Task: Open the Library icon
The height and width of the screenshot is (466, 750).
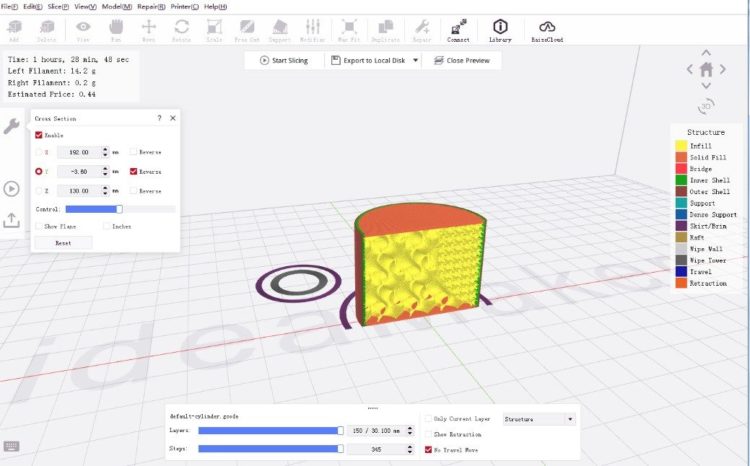Action: click(500, 31)
